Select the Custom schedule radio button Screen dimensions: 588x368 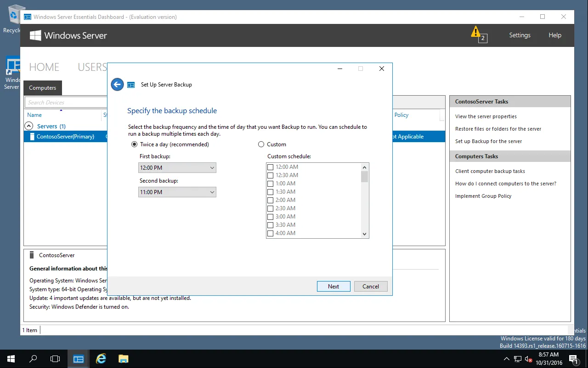(x=261, y=144)
